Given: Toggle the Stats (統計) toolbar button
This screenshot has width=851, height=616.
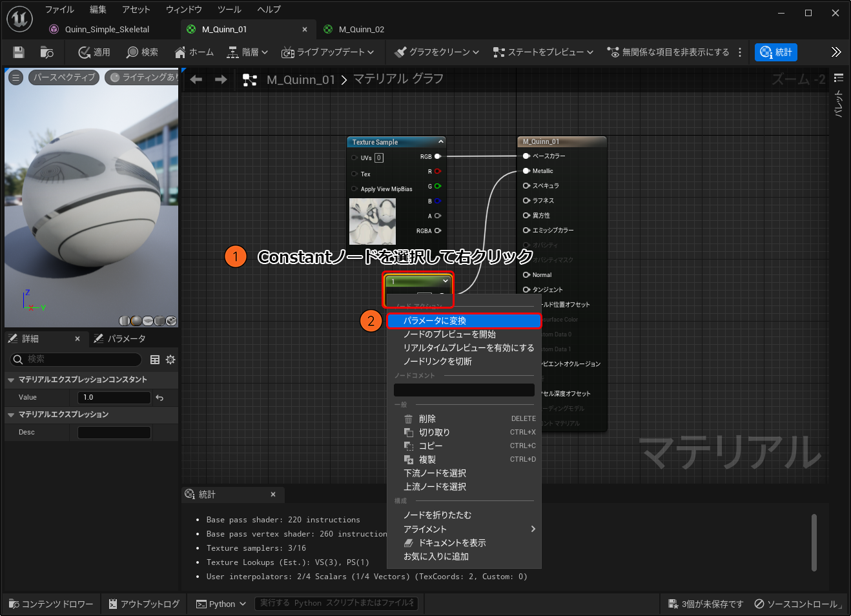Looking at the screenshot, I should 775,52.
